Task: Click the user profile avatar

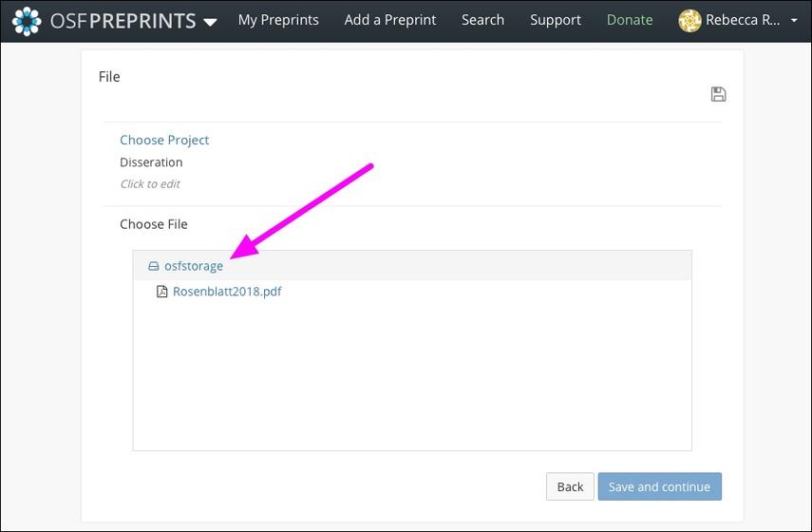Action: 689,21
